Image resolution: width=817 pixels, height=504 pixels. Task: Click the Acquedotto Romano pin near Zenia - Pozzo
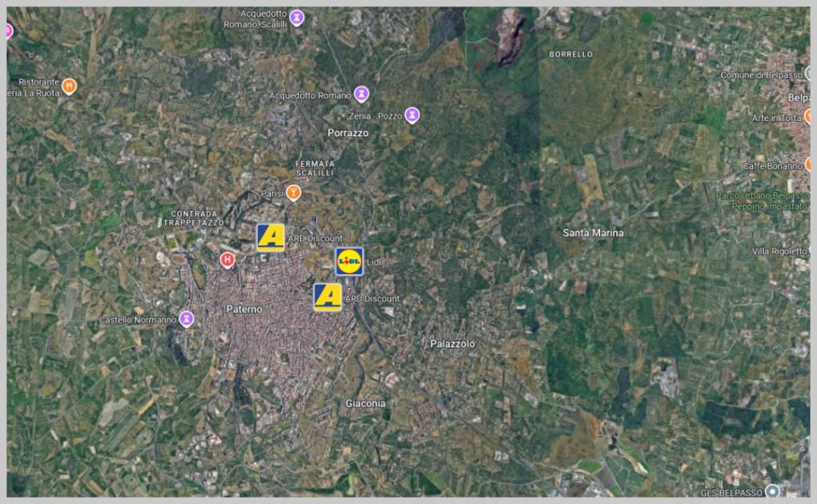(x=361, y=95)
